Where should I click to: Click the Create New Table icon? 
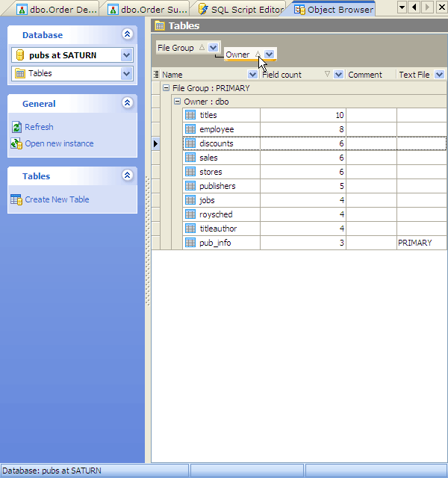coord(16,199)
